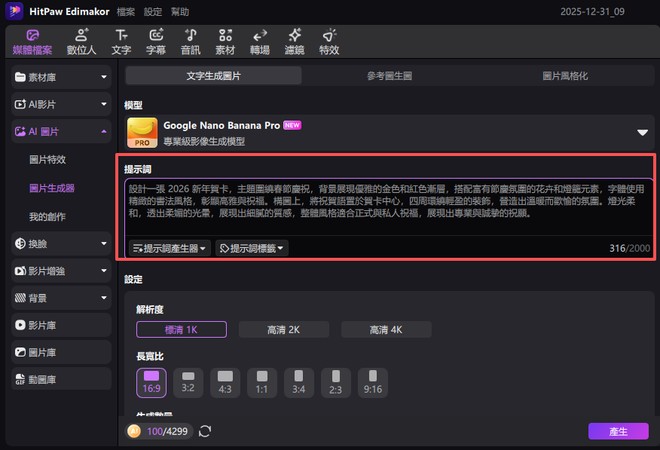
Task: Expand the 換臉 section arrow
Action: [x=104, y=243]
